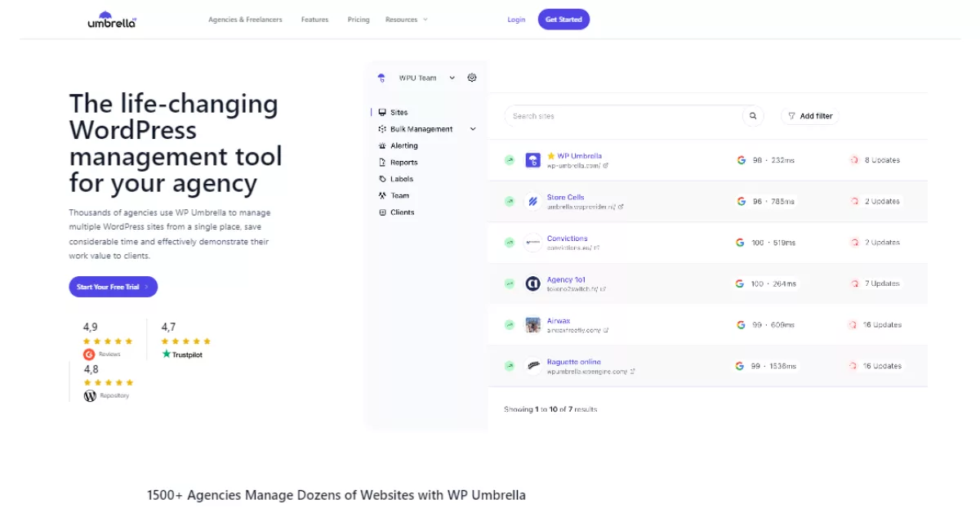Click Start Your Free Trial button
The image size is (980, 513).
[113, 287]
